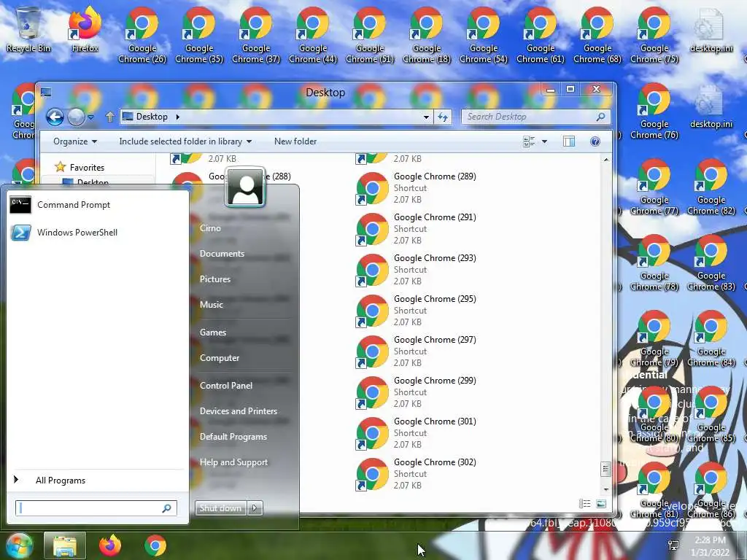Open the Shut down options arrow

click(x=255, y=508)
